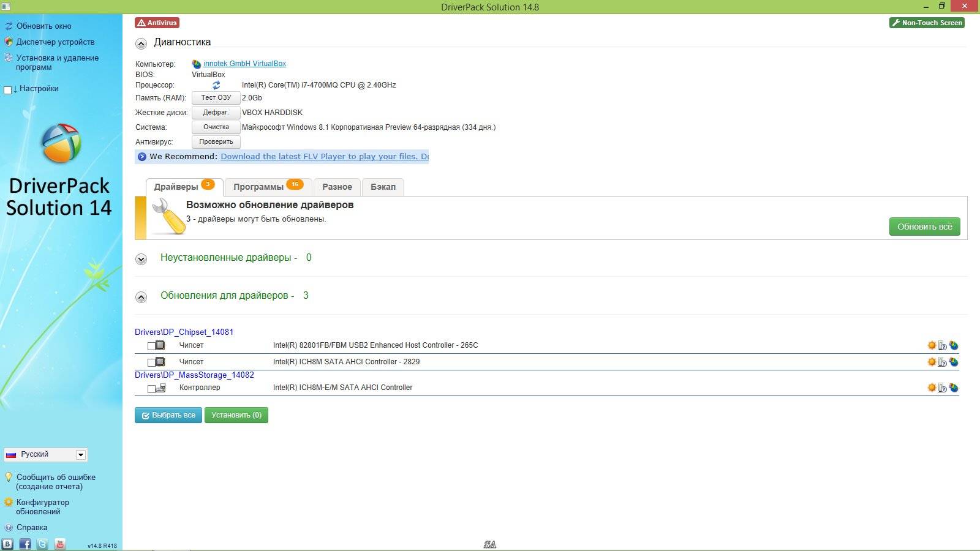Click VBOX HARDDISK text

(272, 113)
